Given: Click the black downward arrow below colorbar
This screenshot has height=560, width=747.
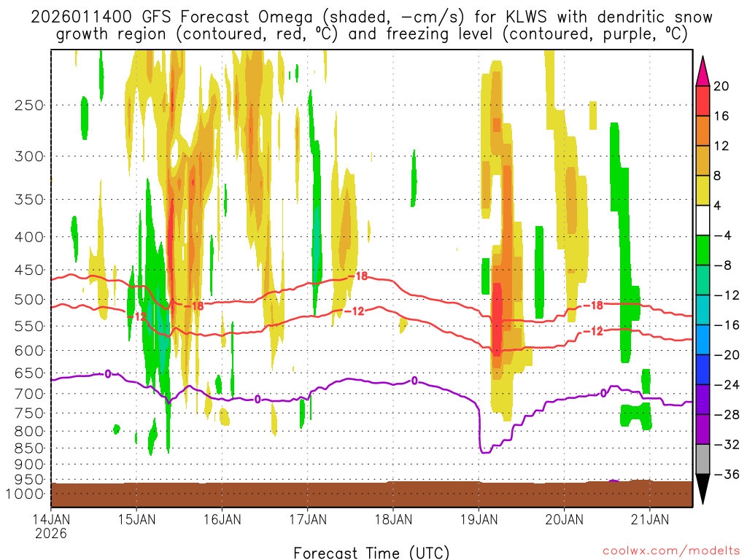Looking at the screenshot, I should point(703,489).
